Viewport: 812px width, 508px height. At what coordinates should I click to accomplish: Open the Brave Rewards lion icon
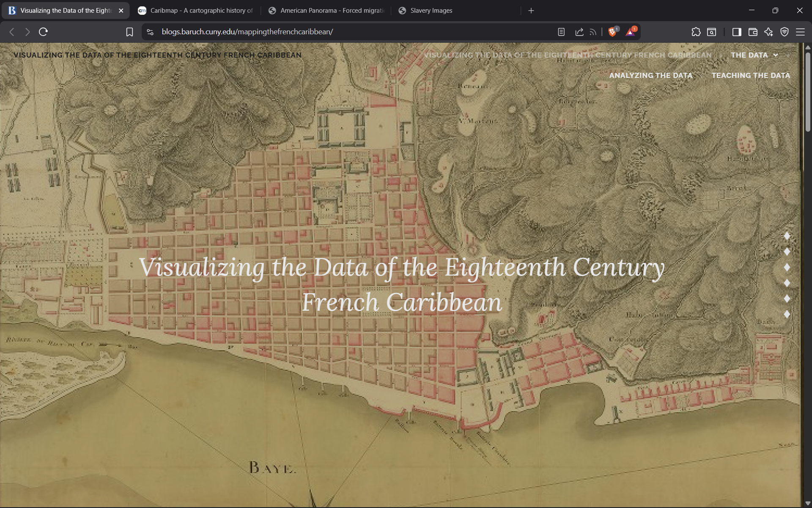pyautogui.click(x=613, y=32)
